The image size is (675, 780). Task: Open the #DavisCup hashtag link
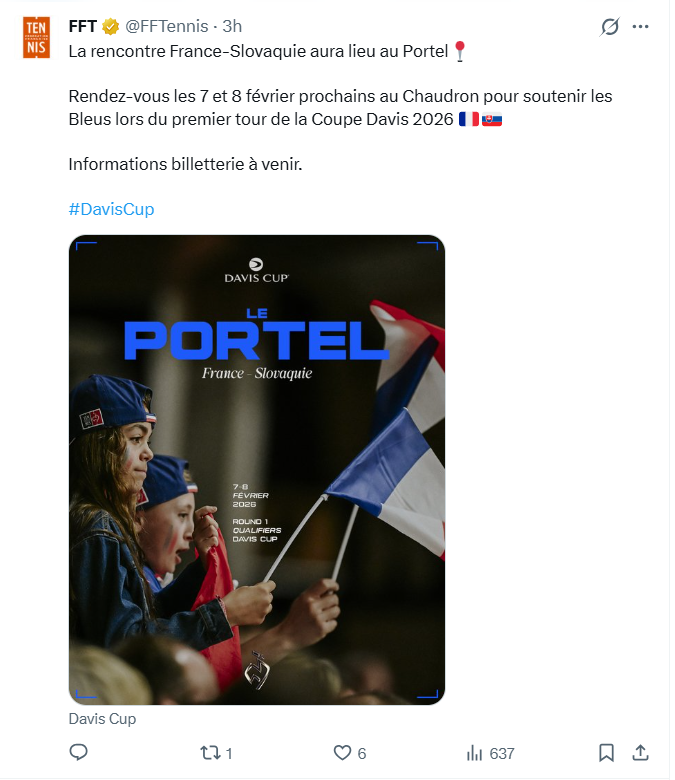point(111,209)
